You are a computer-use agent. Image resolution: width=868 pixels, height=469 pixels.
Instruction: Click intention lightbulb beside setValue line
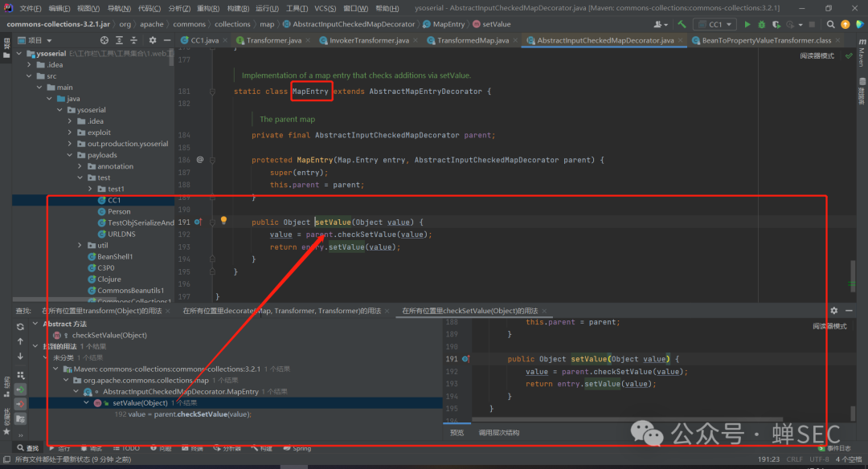click(224, 221)
